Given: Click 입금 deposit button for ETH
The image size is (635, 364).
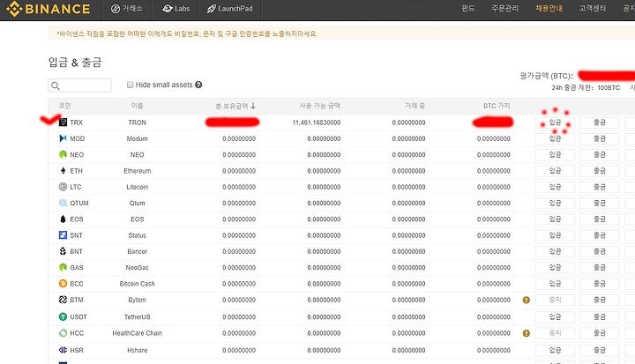Looking at the screenshot, I should click(x=555, y=171).
